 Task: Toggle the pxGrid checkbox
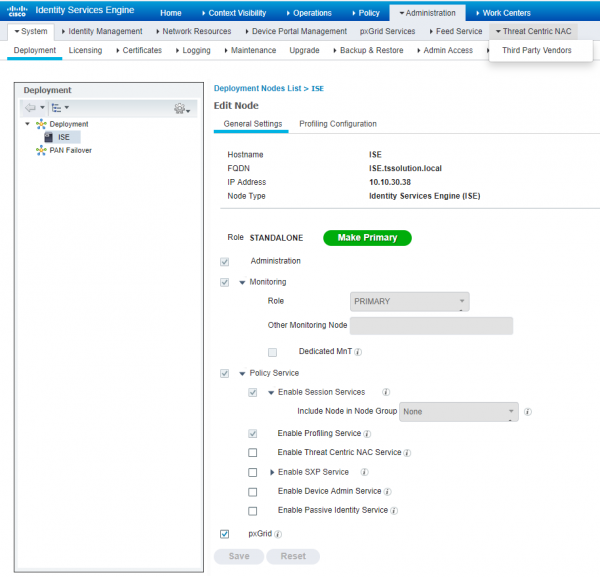pos(224,535)
